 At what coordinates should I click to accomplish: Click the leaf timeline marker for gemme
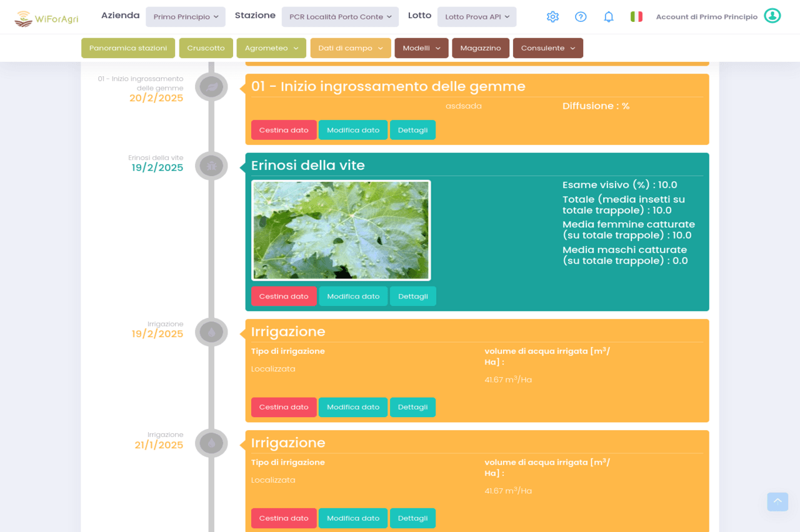[211, 87]
